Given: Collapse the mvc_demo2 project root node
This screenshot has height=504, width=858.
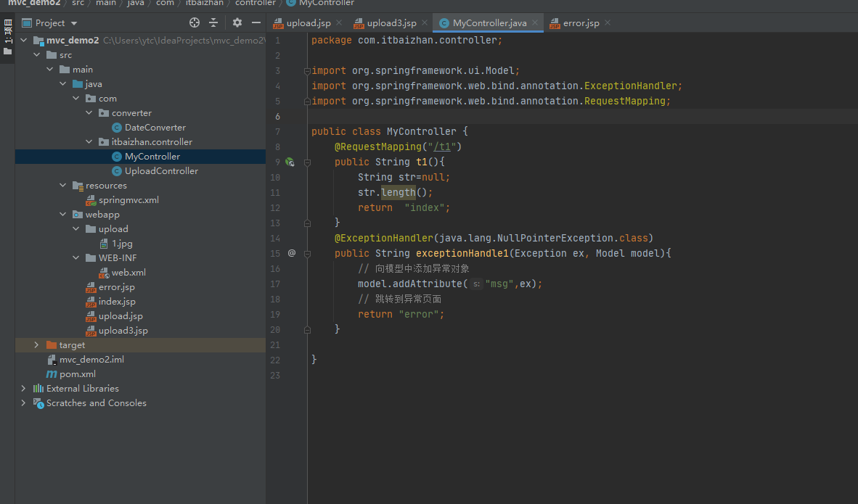Looking at the screenshot, I should (23, 40).
